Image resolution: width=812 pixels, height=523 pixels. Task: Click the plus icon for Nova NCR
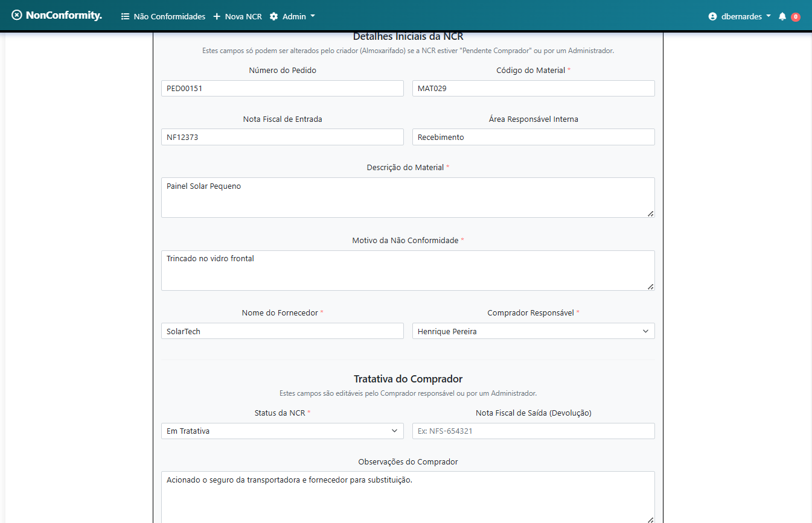(217, 17)
